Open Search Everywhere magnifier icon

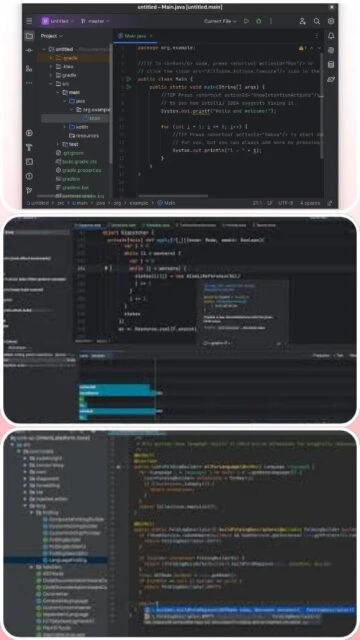pyautogui.click(x=316, y=21)
